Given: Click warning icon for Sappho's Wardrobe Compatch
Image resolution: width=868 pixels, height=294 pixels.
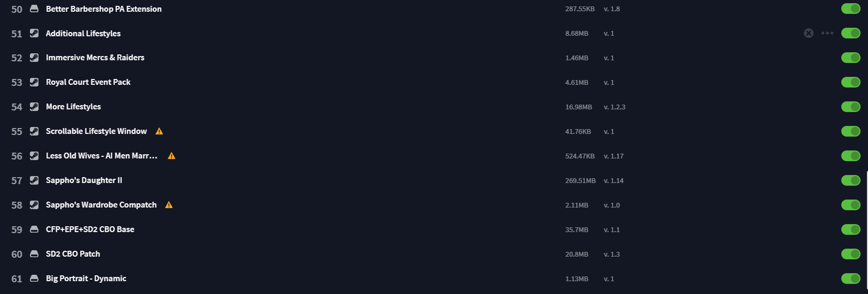Looking at the screenshot, I should click(169, 205).
